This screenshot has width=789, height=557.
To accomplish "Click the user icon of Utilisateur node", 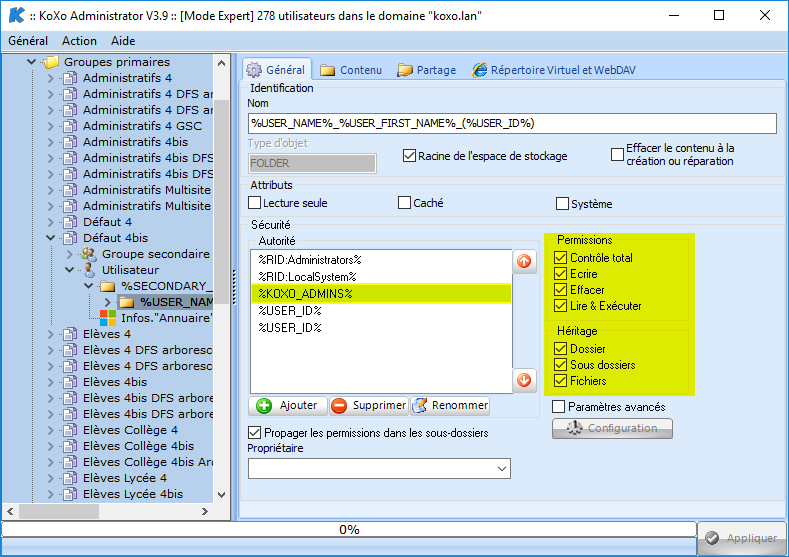I will [x=89, y=270].
